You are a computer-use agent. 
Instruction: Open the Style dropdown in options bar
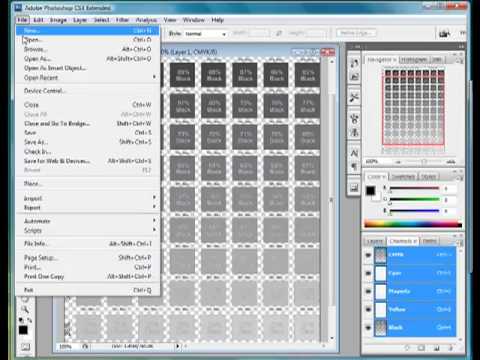click(x=206, y=34)
